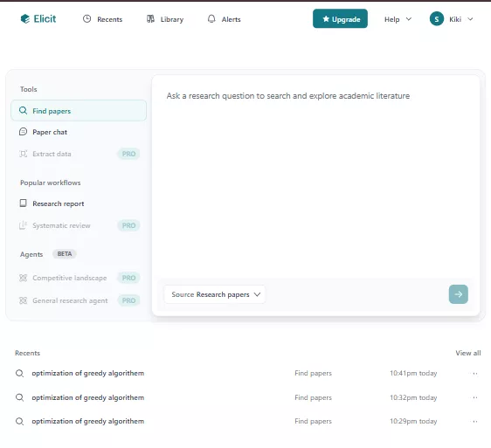Image resolution: width=491 pixels, height=448 pixels.
Task: Expand the Help dropdown menu
Action: tap(398, 19)
